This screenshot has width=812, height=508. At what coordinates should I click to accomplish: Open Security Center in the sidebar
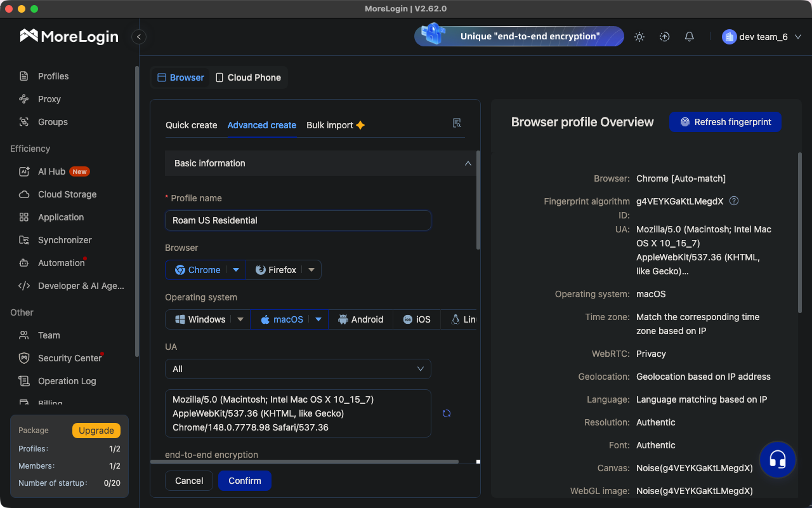coord(70,358)
